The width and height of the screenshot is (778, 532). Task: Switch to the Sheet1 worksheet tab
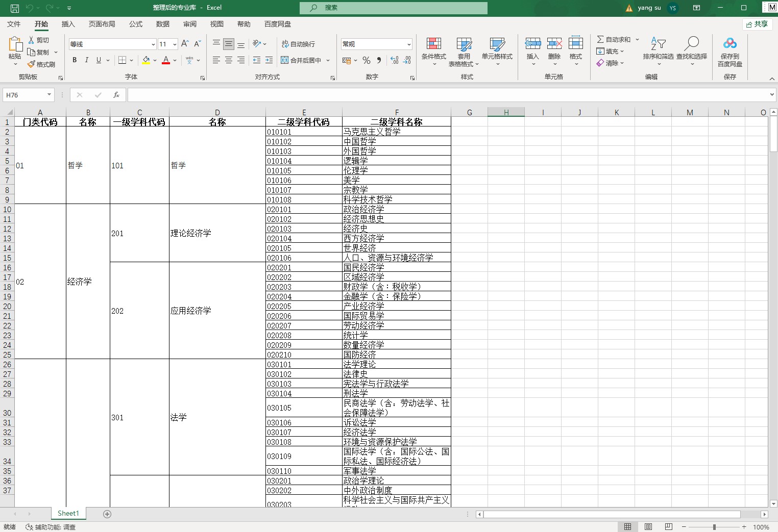pos(68,514)
